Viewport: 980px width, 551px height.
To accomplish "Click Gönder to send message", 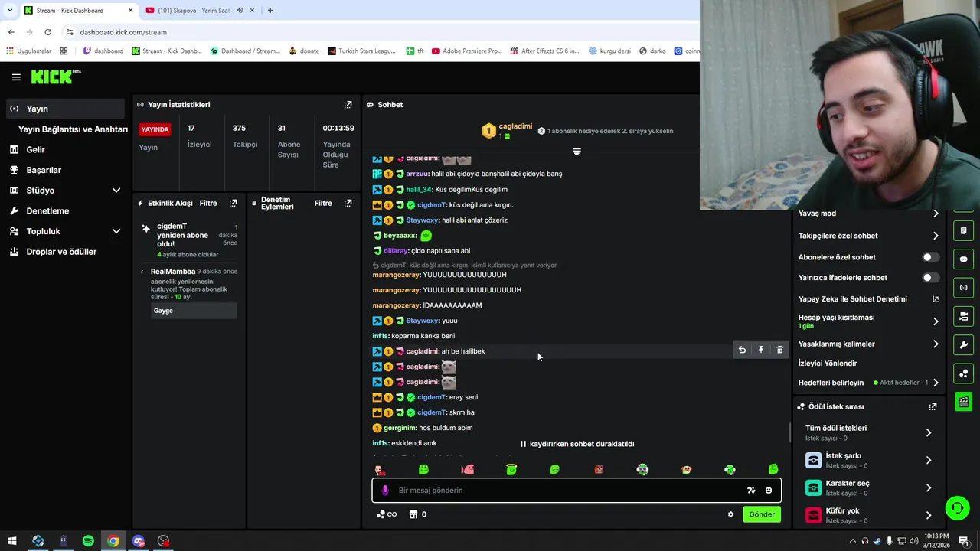I will click(x=761, y=514).
